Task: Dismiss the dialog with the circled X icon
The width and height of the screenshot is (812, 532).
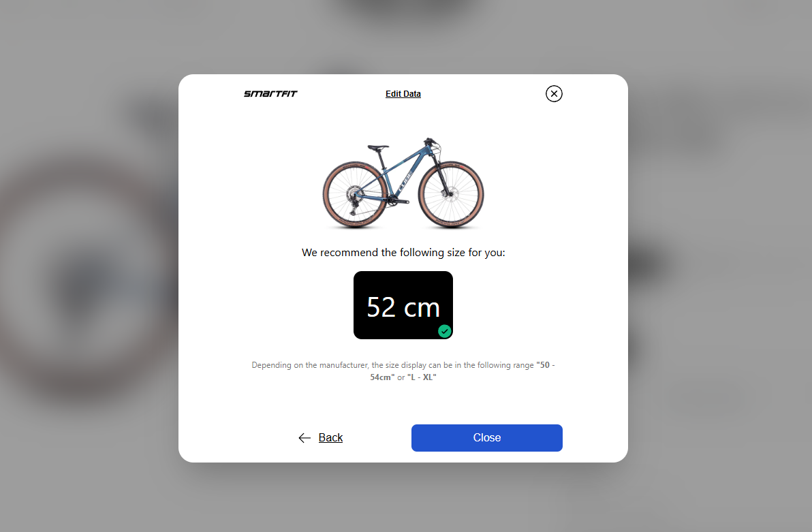Action: click(554, 94)
